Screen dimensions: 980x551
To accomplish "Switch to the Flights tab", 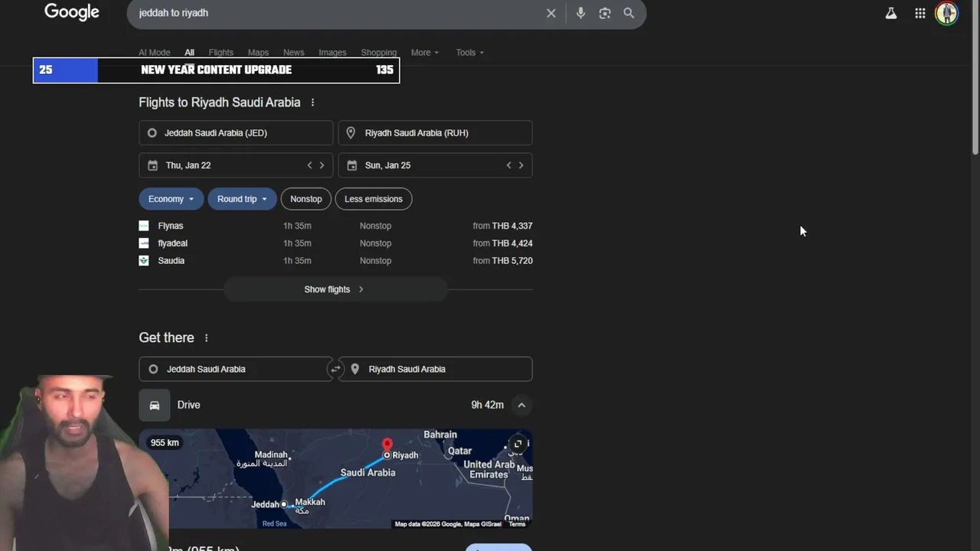I will click(x=220, y=53).
